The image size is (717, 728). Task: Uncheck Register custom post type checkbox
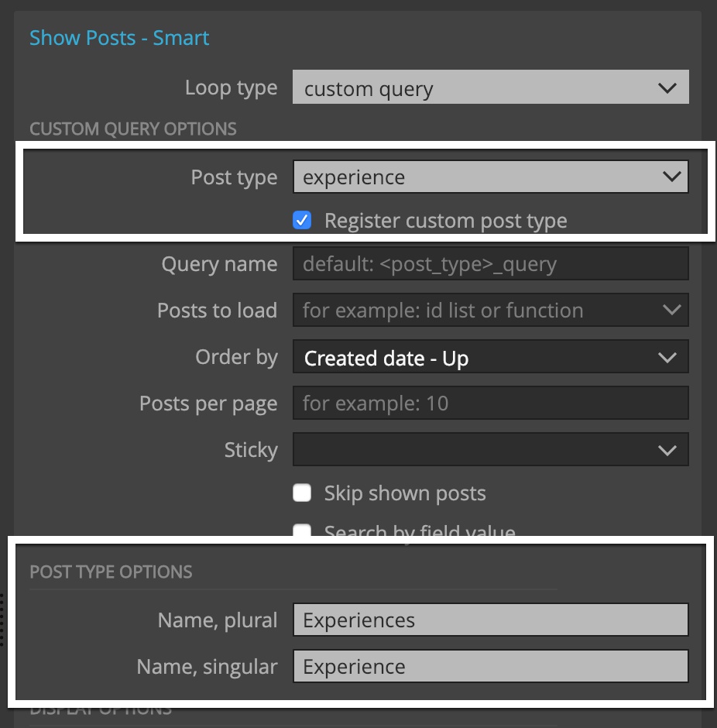pos(302,220)
